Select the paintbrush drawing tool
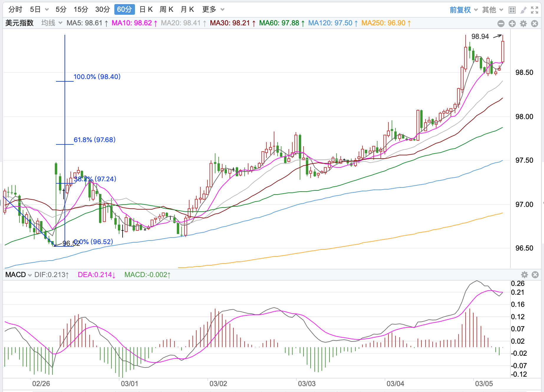 click(523, 10)
